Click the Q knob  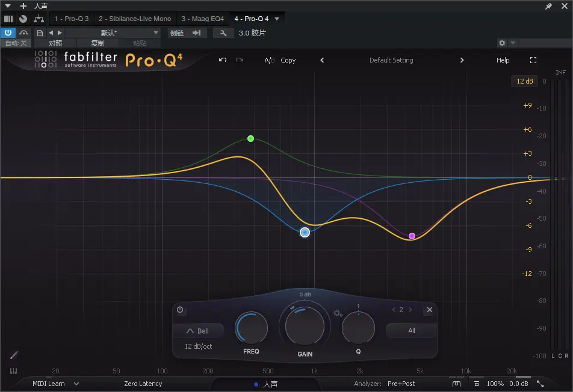(358, 328)
